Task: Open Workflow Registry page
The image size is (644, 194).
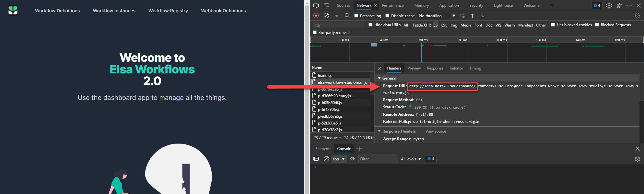Action: tap(168, 11)
